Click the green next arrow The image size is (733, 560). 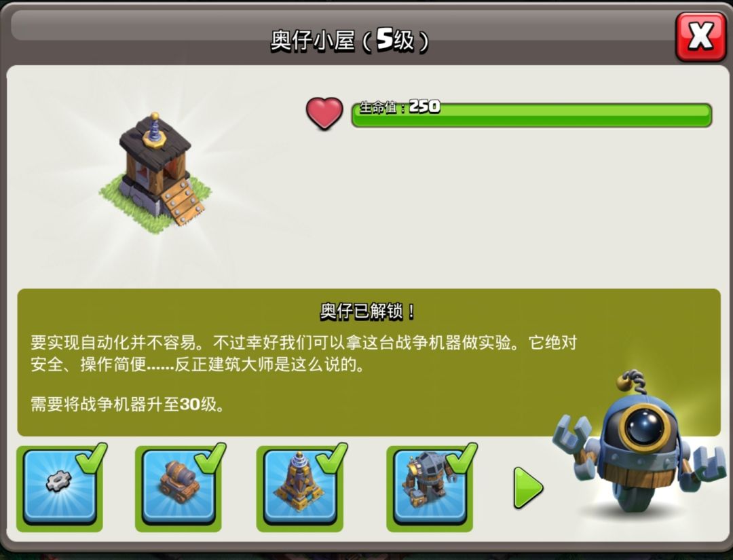coord(528,487)
